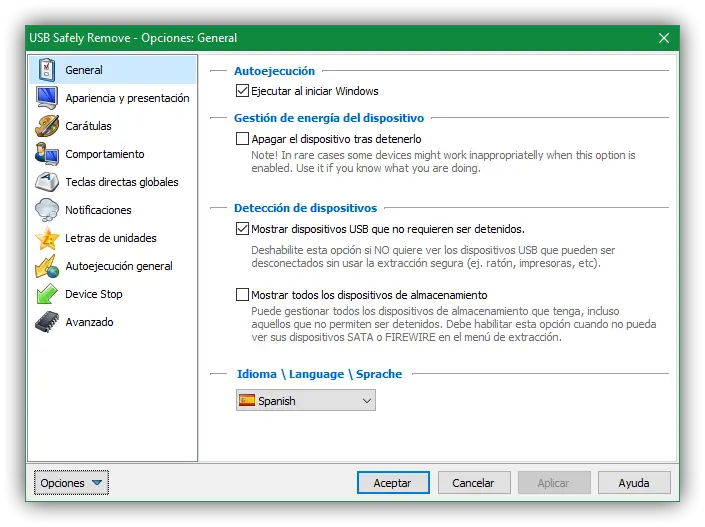The image size is (705, 527).
Task: Enable Mostrar todos los dispositivos de almacenamiento
Action: pos(242,295)
